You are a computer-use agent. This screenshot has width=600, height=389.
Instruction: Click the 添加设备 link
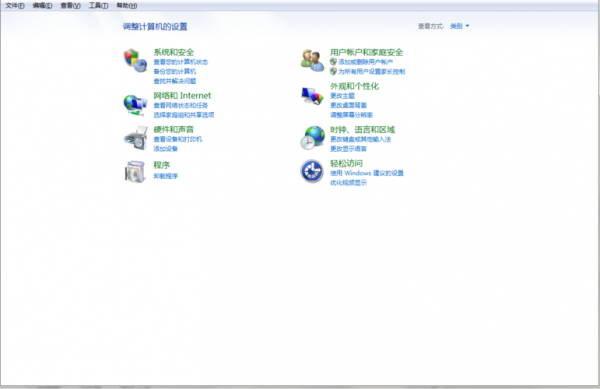(x=166, y=149)
